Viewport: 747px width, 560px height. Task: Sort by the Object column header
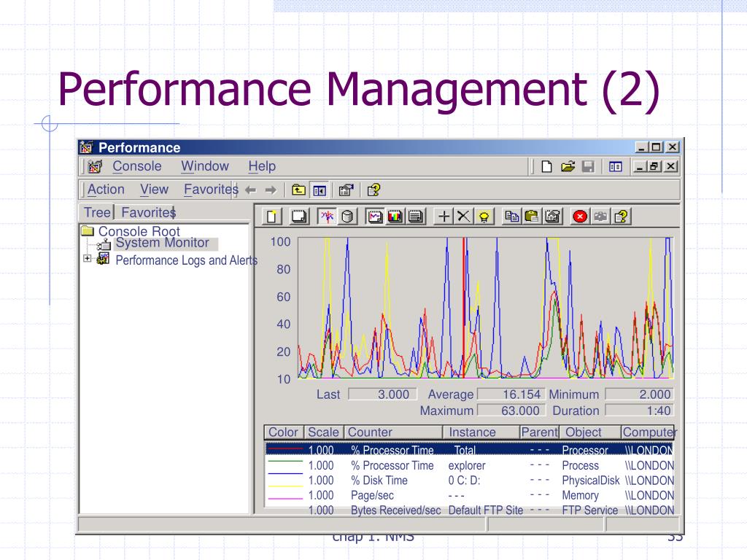point(590,432)
